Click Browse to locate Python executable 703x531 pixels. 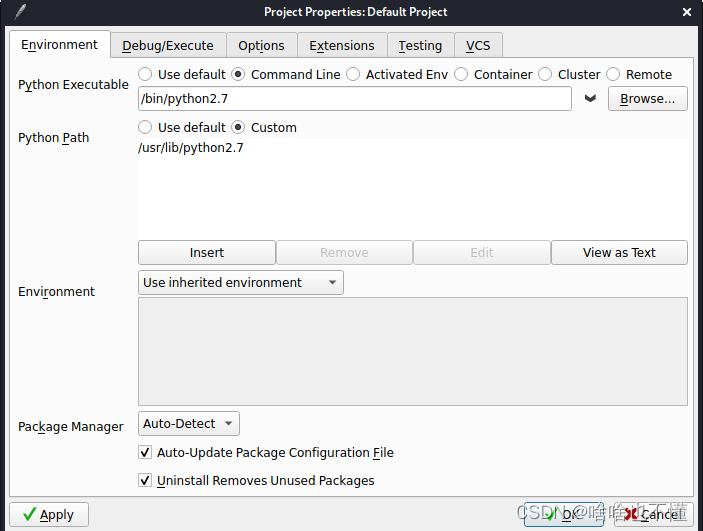647,99
